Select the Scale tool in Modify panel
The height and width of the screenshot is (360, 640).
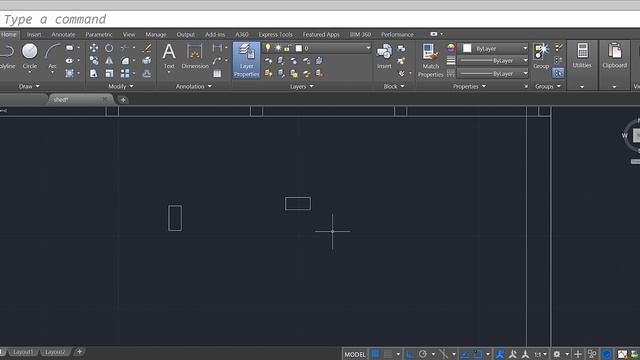(x=109, y=73)
